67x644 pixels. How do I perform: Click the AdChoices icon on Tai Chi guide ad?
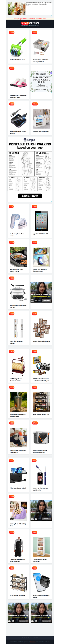(51, 93)
